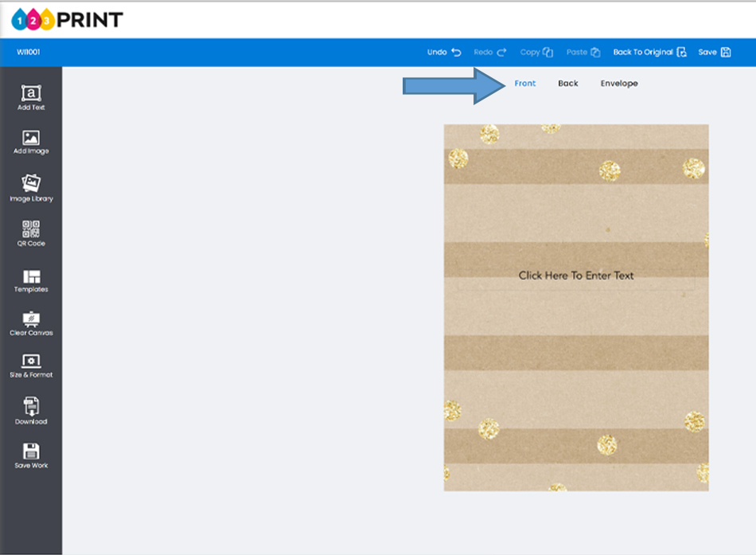Viewport: 756px width, 555px height.
Task: Open Size & Format settings
Action: 31,365
